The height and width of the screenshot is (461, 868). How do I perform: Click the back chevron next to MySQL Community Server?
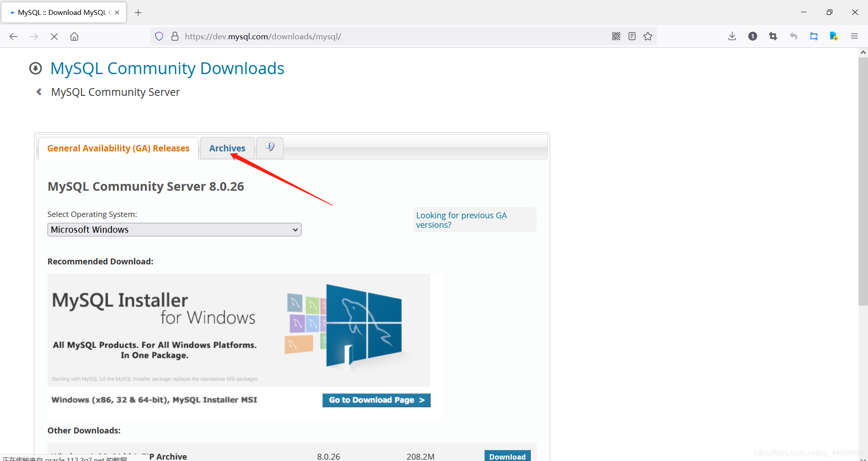[39, 92]
